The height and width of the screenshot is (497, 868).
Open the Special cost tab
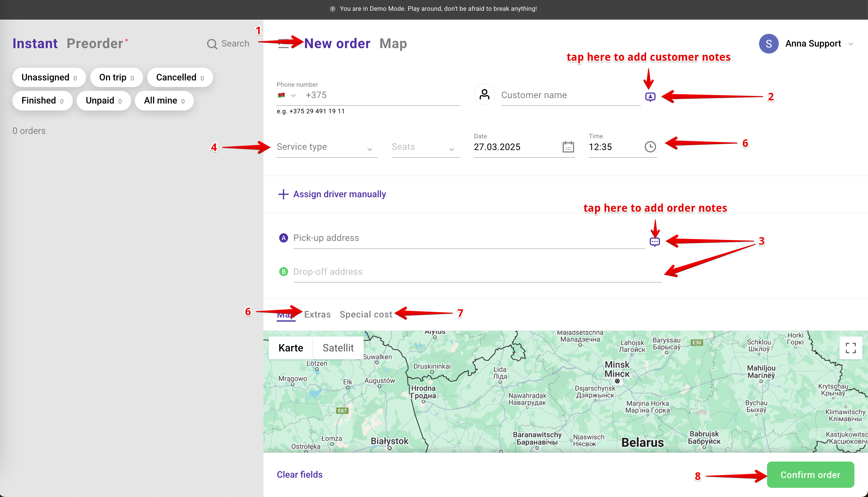pos(366,314)
